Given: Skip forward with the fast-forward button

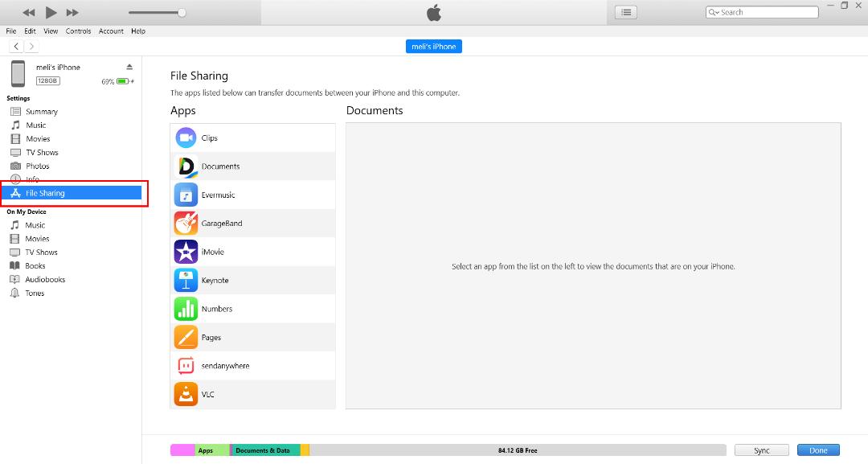Looking at the screenshot, I should 72,12.
